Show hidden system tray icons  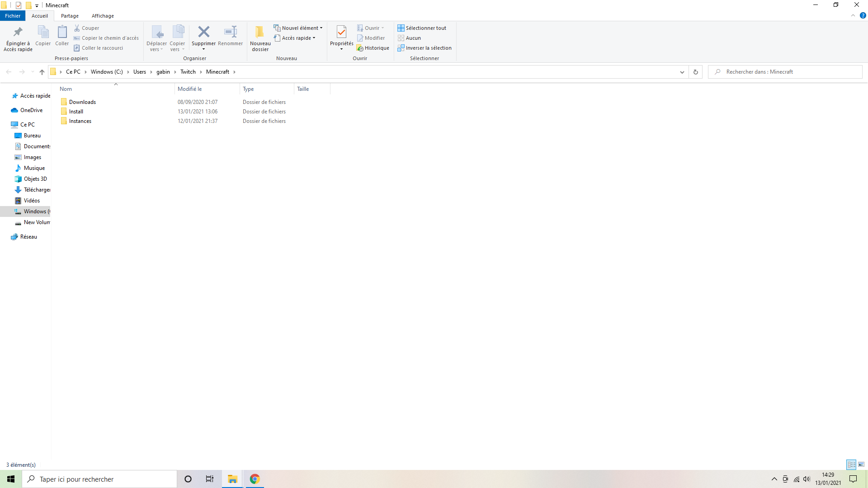774,479
